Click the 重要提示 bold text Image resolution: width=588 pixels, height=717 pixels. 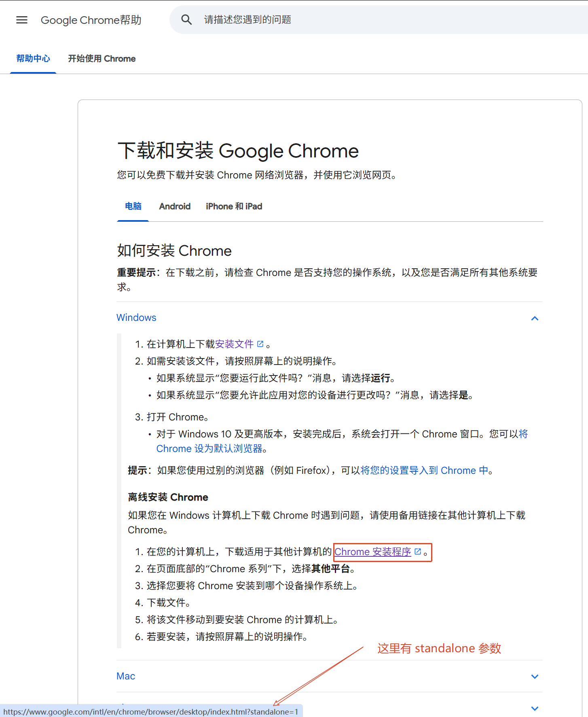point(136,272)
